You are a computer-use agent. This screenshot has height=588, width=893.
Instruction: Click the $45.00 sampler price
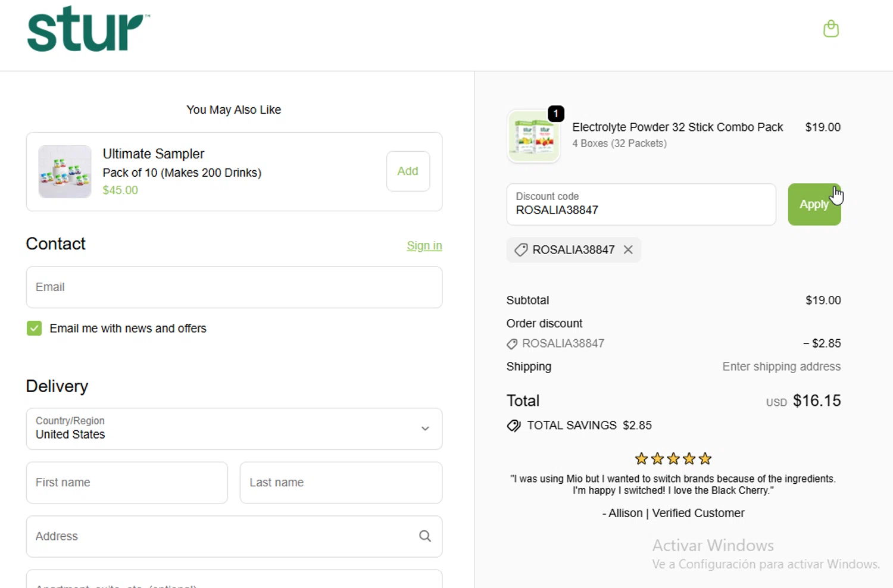click(x=120, y=190)
